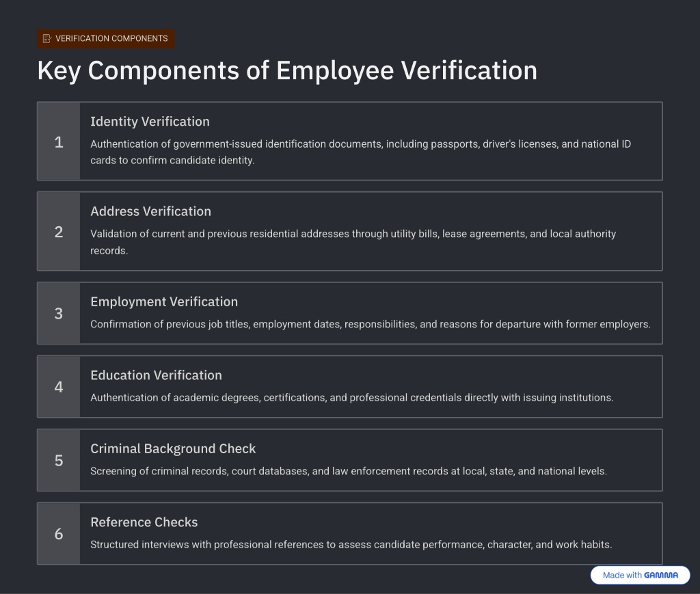Select the VERIFICATION COMPONENTS label text
The image size is (700, 594).
(111, 39)
